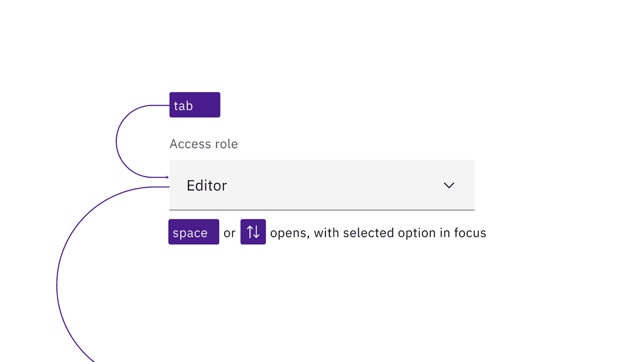Click the chevron icon on the Editor dropdown
This screenshot has height=362, width=644.
click(449, 185)
